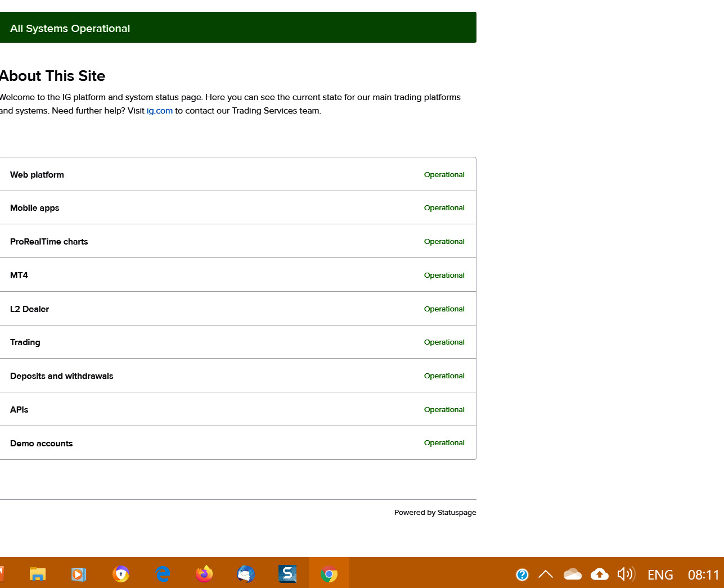
Task: Open the volume control in tray
Action: [x=626, y=575]
